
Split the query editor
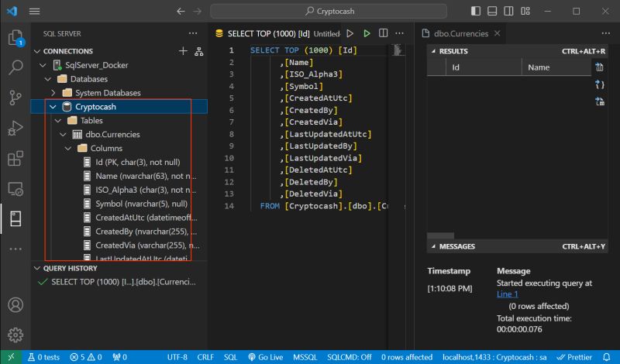[x=383, y=33]
